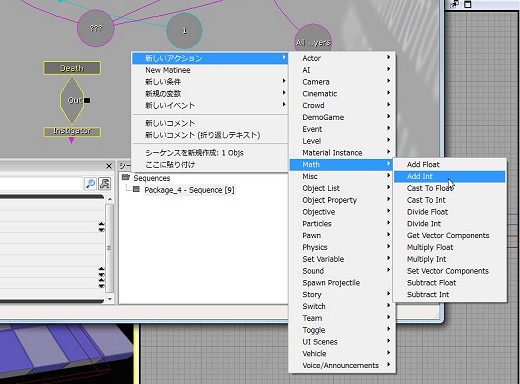Image resolution: width=520 pixels, height=384 pixels.
Task: Open the 新しいアクション submenu
Action: click(x=210, y=58)
